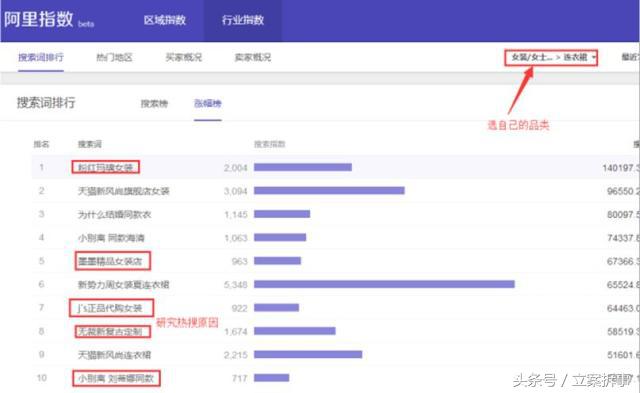The height and width of the screenshot is (393, 640).
Task: Open the 区域指数 navigation tab
Action: (165, 20)
